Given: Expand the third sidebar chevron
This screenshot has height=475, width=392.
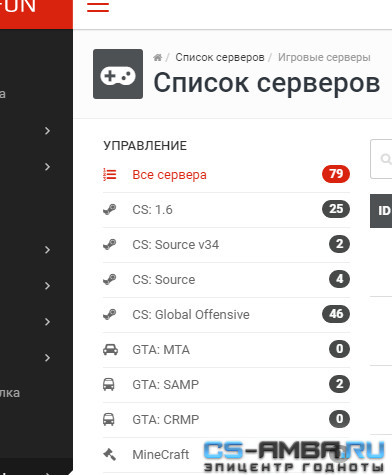Looking at the screenshot, I should (47, 250).
